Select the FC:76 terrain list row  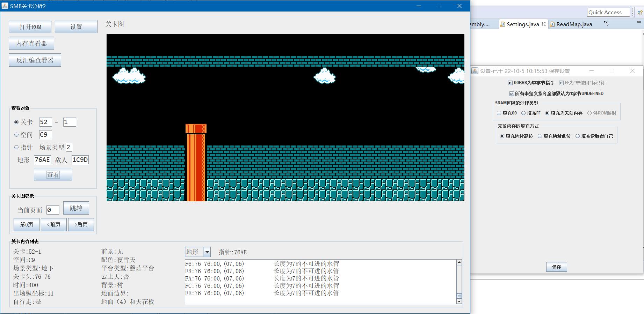(x=320, y=286)
